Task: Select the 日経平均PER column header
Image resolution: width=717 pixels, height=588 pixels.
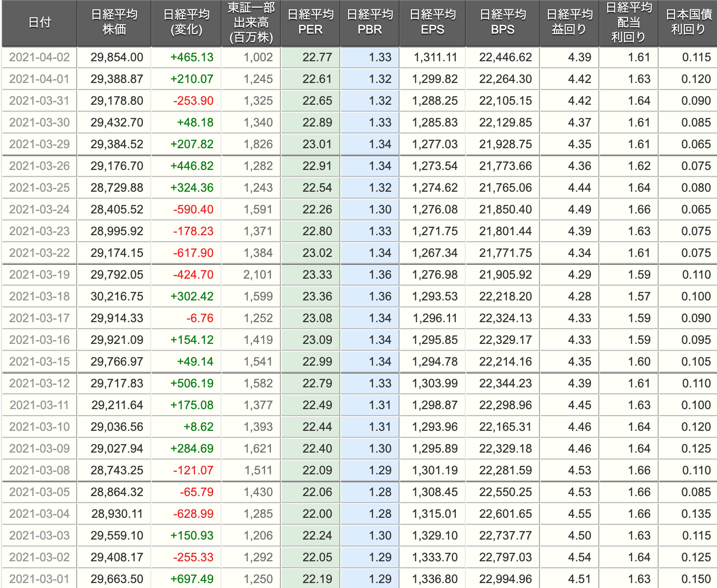Action: click(x=311, y=23)
